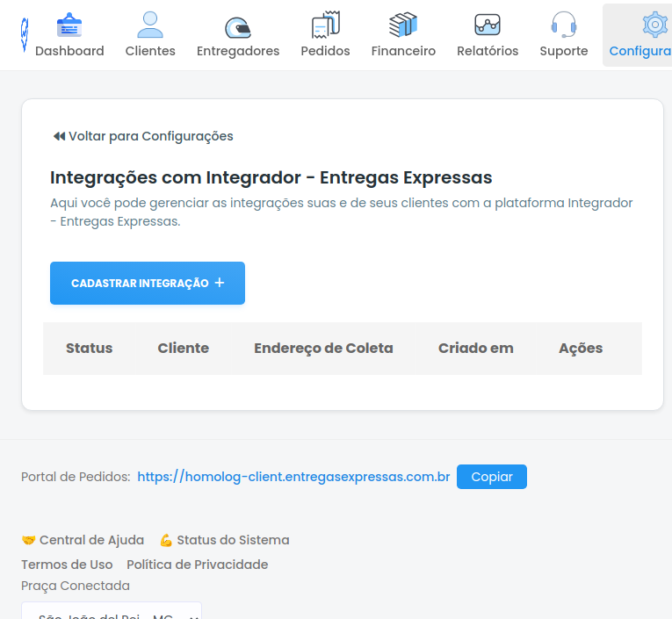Click the Status column header
This screenshot has height=619, width=672.
point(89,349)
